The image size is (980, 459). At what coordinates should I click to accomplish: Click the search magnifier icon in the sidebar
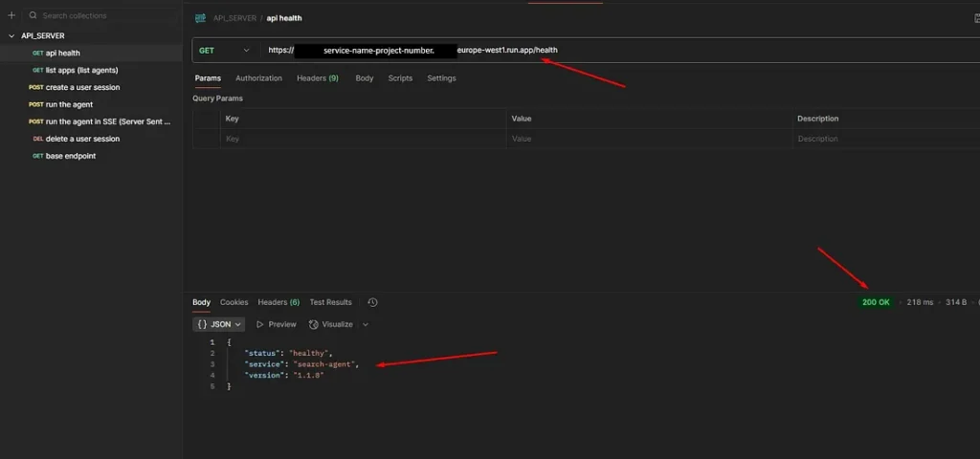[x=33, y=15]
